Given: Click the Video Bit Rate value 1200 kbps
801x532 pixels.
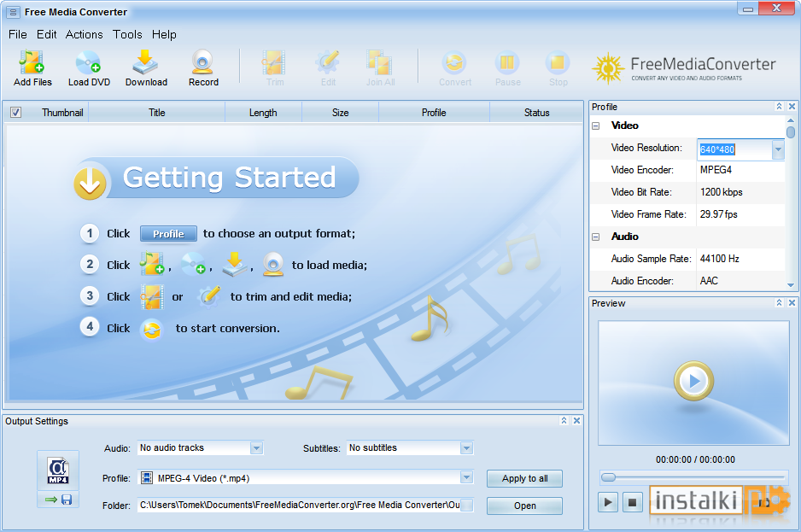Looking at the screenshot, I should tap(721, 192).
